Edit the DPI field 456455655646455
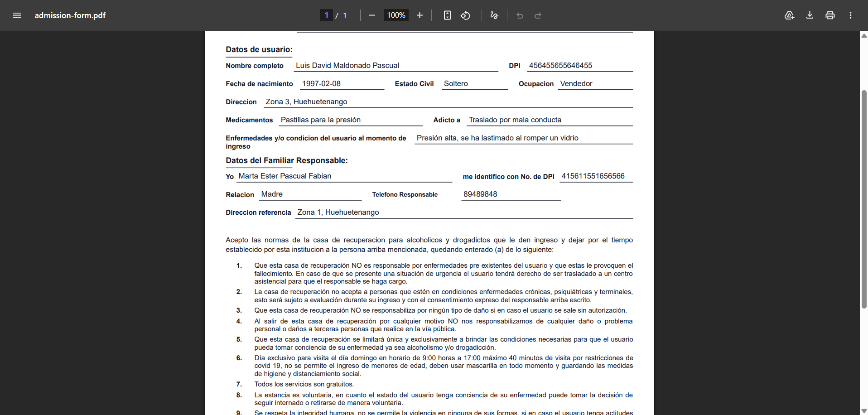Image resolution: width=868 pixels, height=415 pixels. (x=579, y=66)
